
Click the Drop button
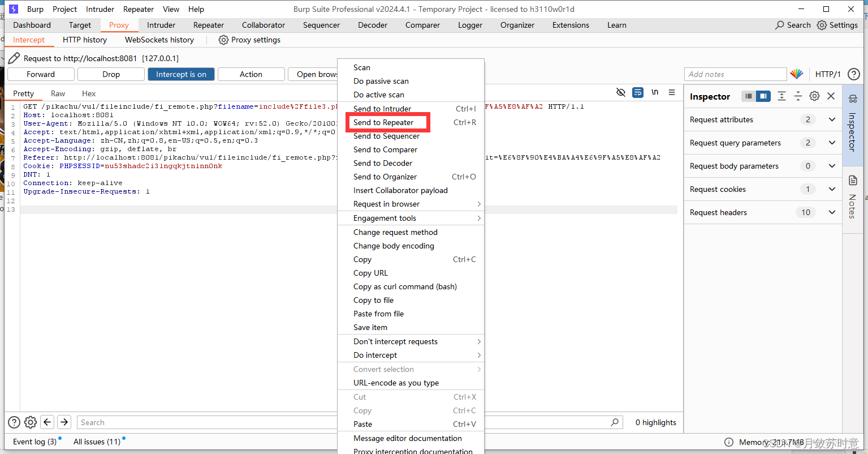tap(111, 74)
